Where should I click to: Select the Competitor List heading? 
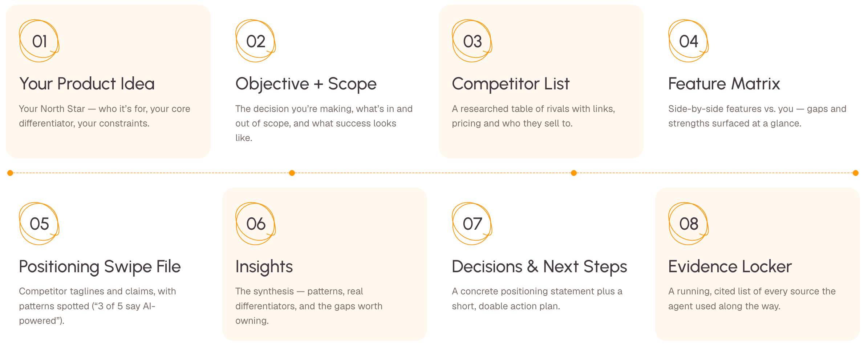[x=511, y=84]
